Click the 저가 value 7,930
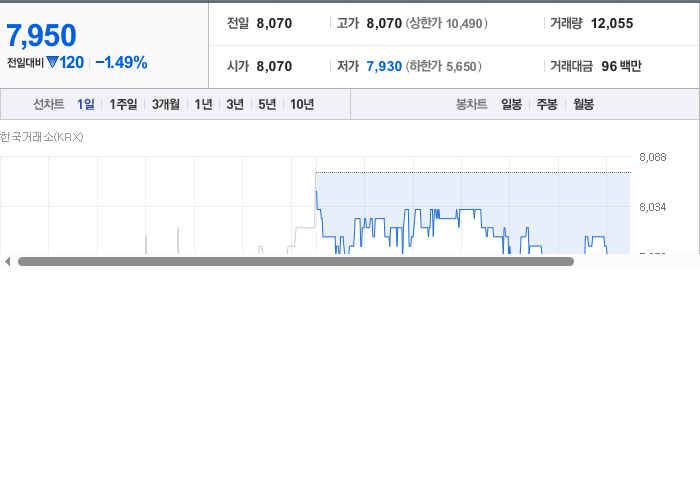 click(x=384, y=66)
